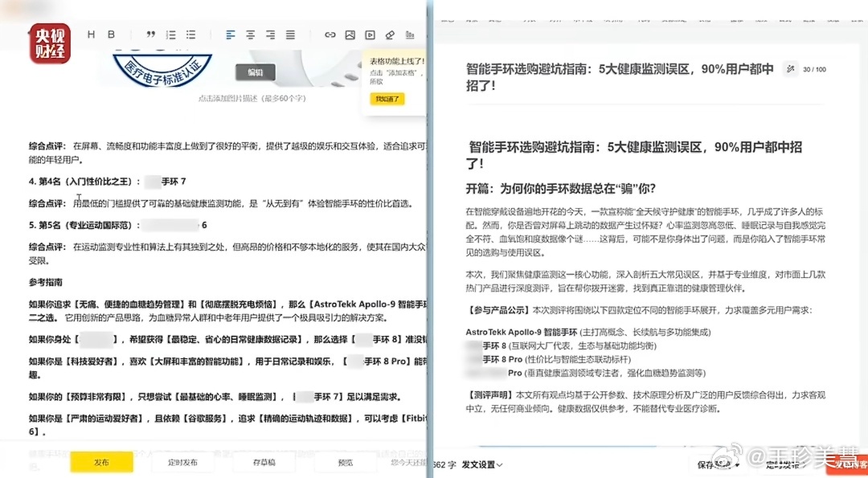
Task: Click the 30 / 100 character counter
Action: coord(814,70)
